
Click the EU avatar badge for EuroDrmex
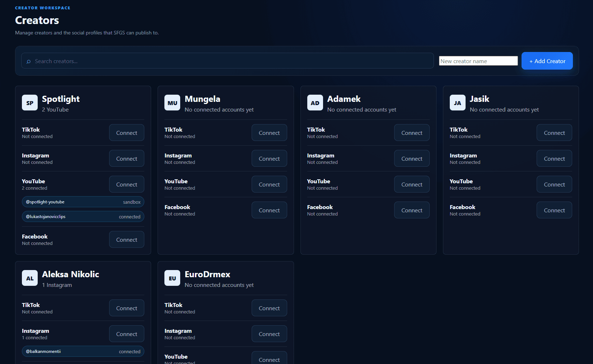pyautogui.click(x=172, y=278)
